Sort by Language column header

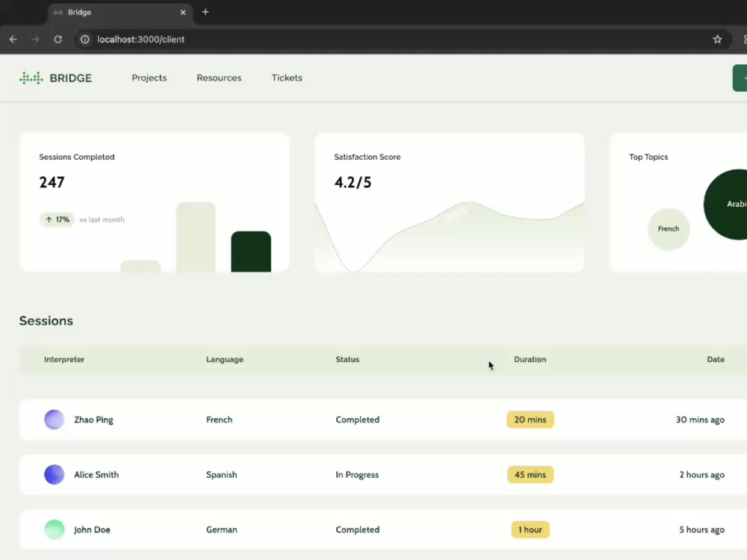pyautogui.click(x=224, y=360)
